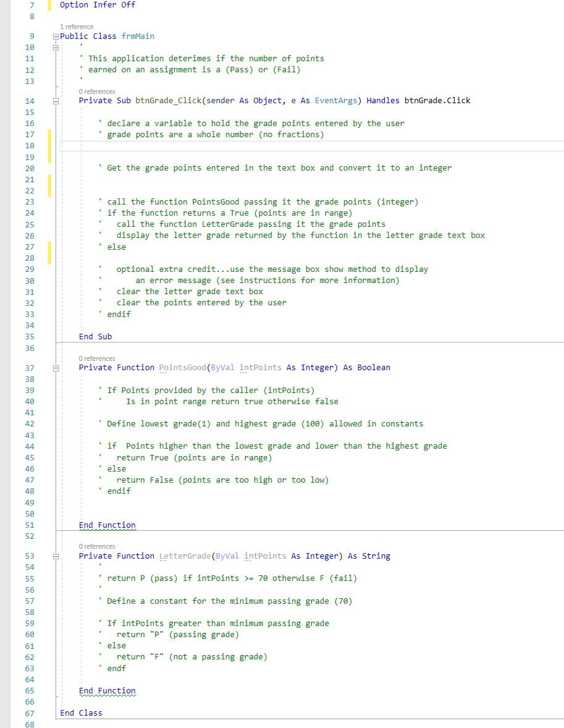Image resolution: width=564 pixels, height=728 pixels.
Task: Click the yellow change bar near line 27
Action: coord(49,252)
